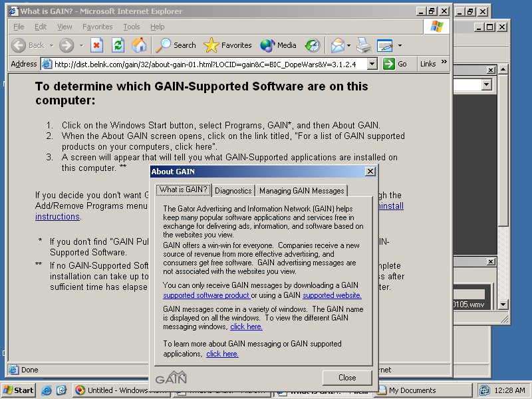Stop loading the page with the red X
Screen dimensions: 532x399
[96, 45]
